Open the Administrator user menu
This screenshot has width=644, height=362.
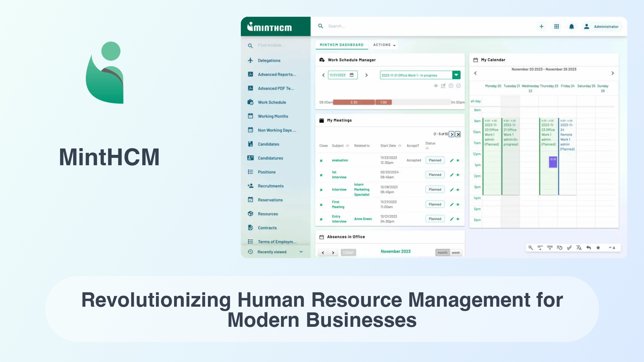pyautogui.click(x=601, y=26)
